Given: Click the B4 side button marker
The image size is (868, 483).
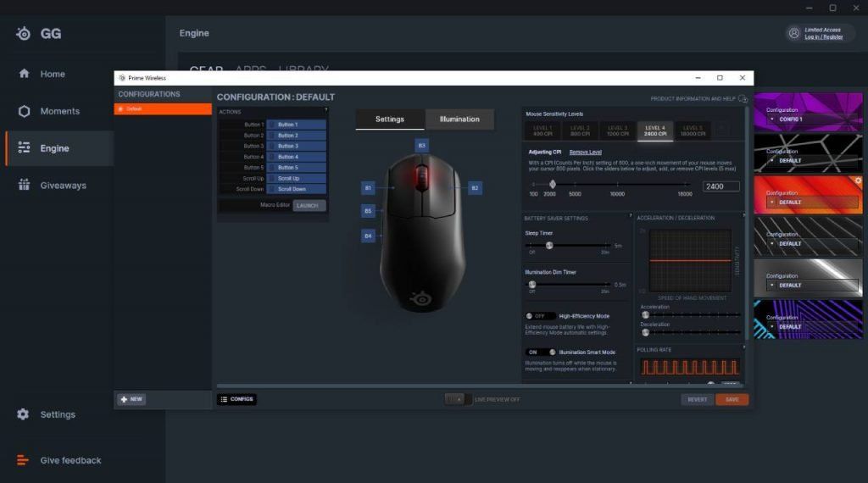Looking at the screenshot, I should pos(368,236).
